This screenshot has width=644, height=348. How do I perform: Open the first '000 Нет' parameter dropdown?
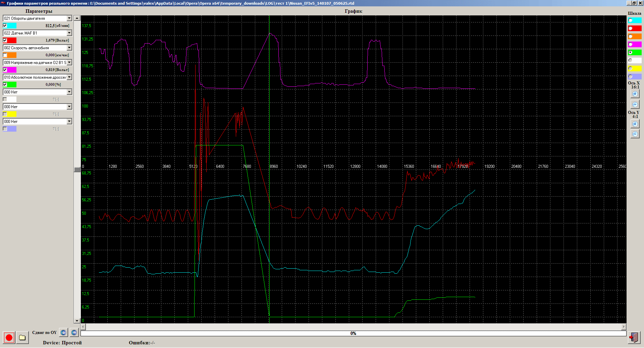[69, 92]
